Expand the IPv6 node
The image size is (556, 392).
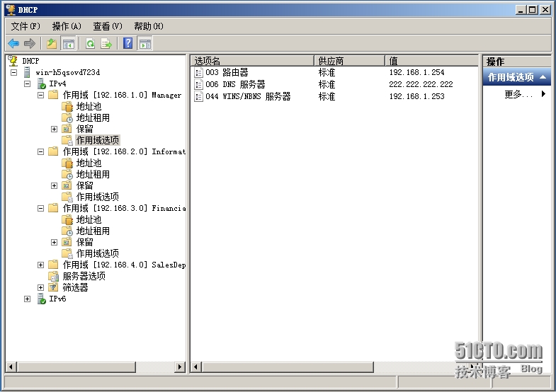click(28, 299)
